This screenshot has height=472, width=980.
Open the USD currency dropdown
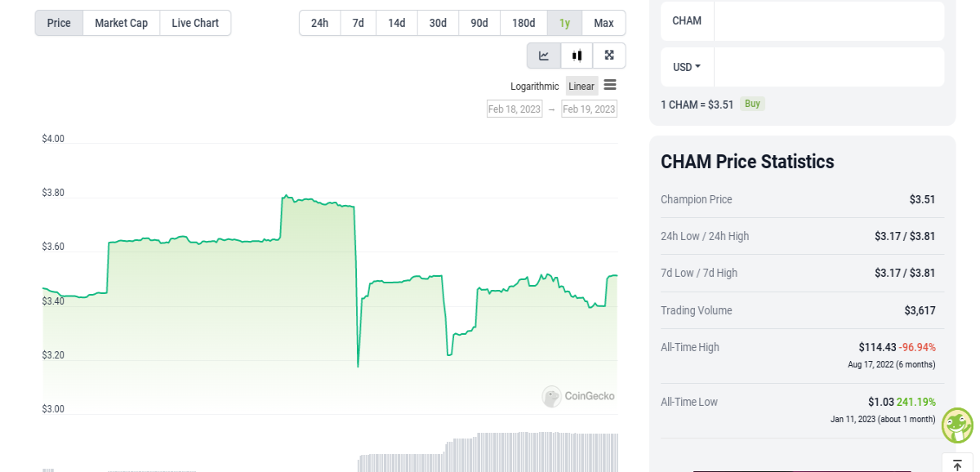coord(687,67)
